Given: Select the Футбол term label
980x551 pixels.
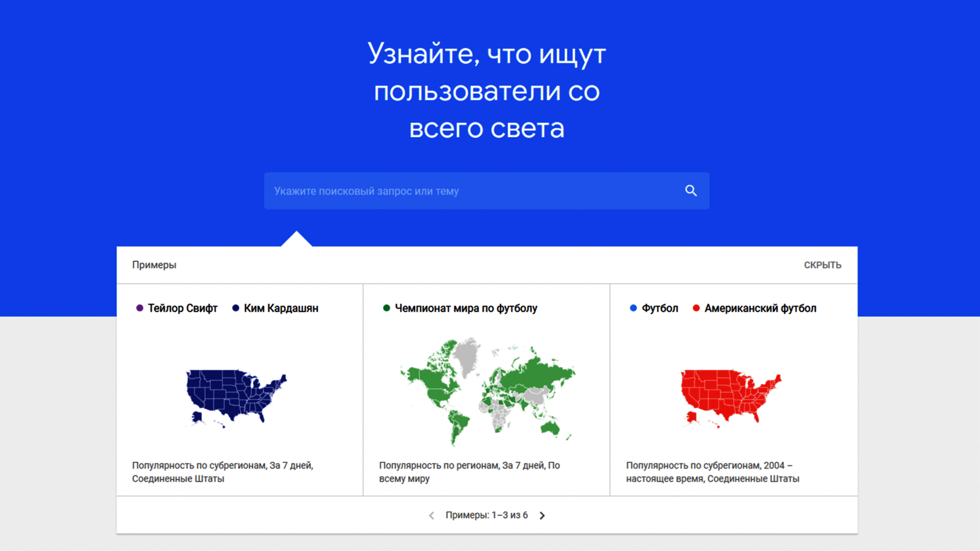Looking at the screenshot, I should [x=660, y=308].
